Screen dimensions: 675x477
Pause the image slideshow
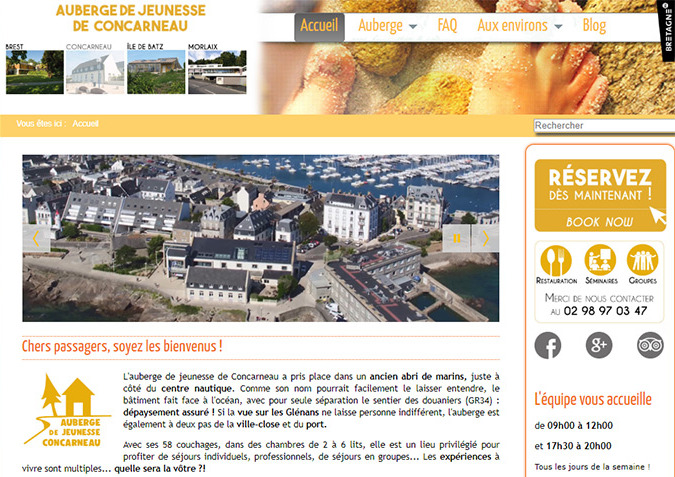(x=457, y=238)
